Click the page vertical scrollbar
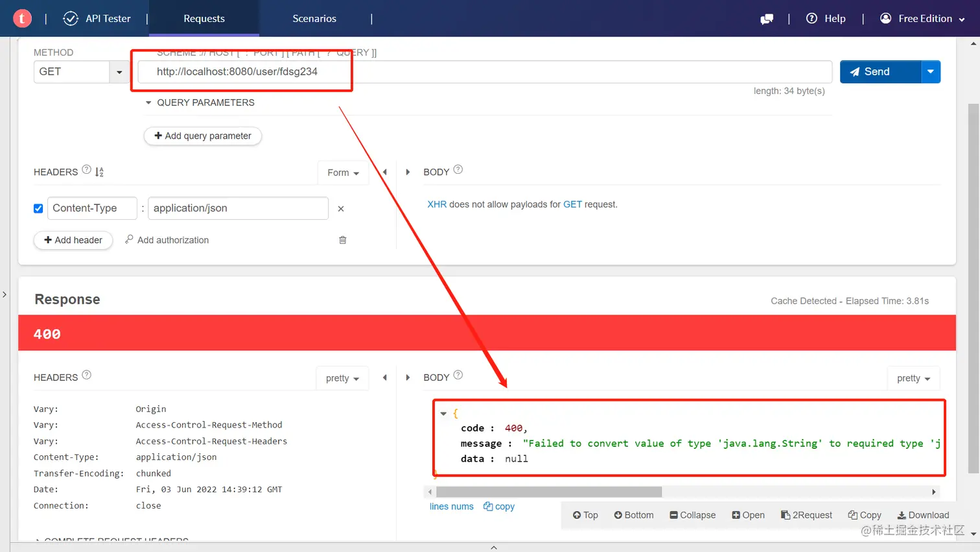The image size is (980, 552). click(x=974, y=289)
